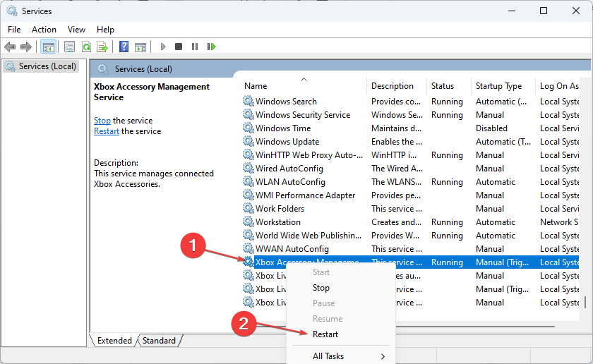The width and height of the screenshot is (593, 364).
Task: Click the horizontal scrollbar of the services list
Action: click(x=474, y=326)
